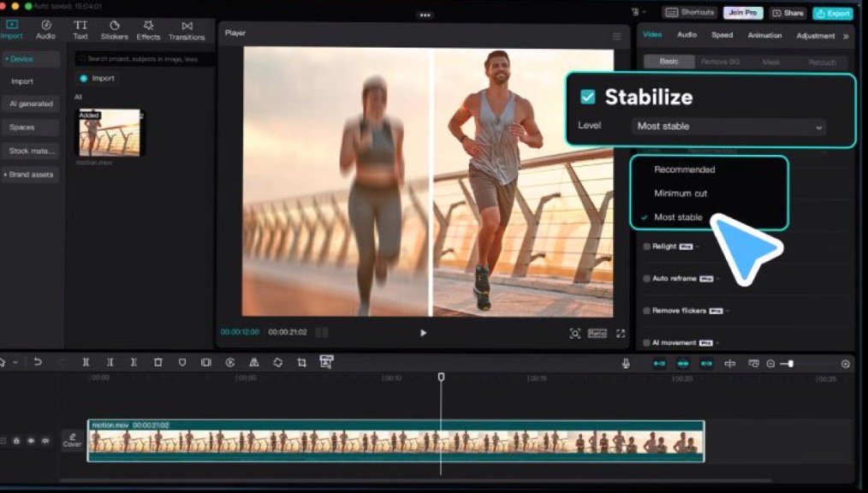Switch to the Speed tab
The image size is (868, 493).
[x=722, y=35]
